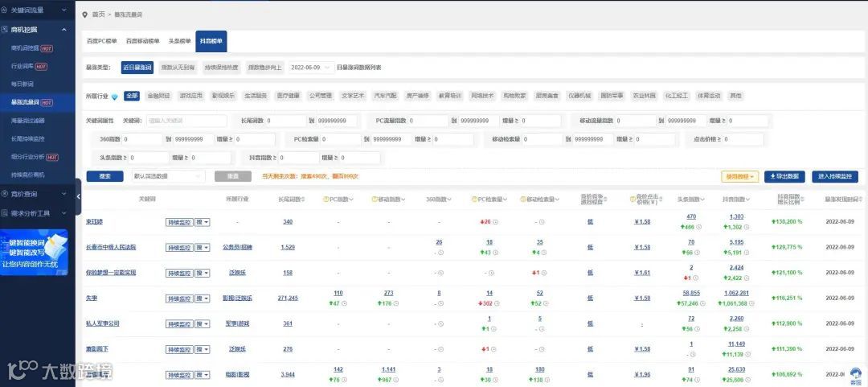Open the 搜 dropdown in 长春市中级人民法院 row

[203, 247]
